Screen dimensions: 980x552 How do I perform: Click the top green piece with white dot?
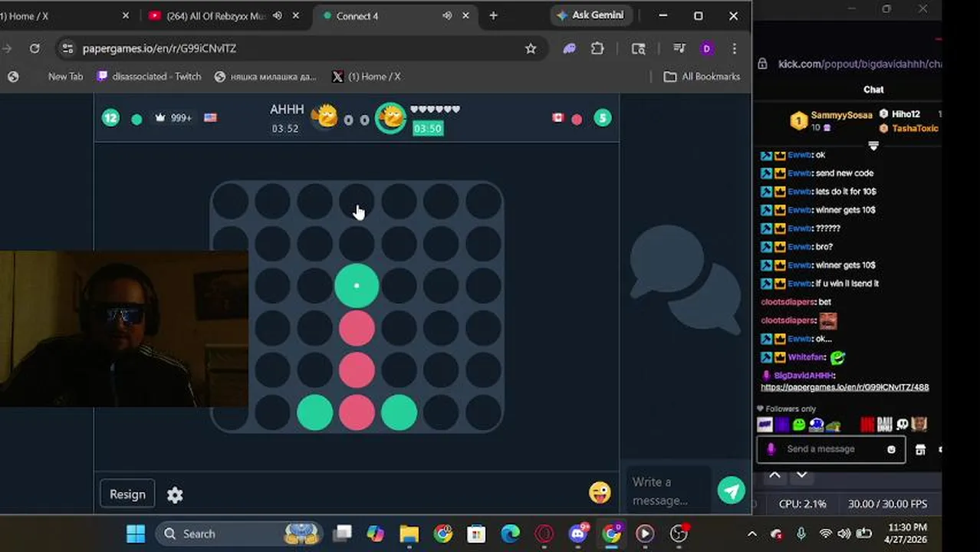point(357,286)
